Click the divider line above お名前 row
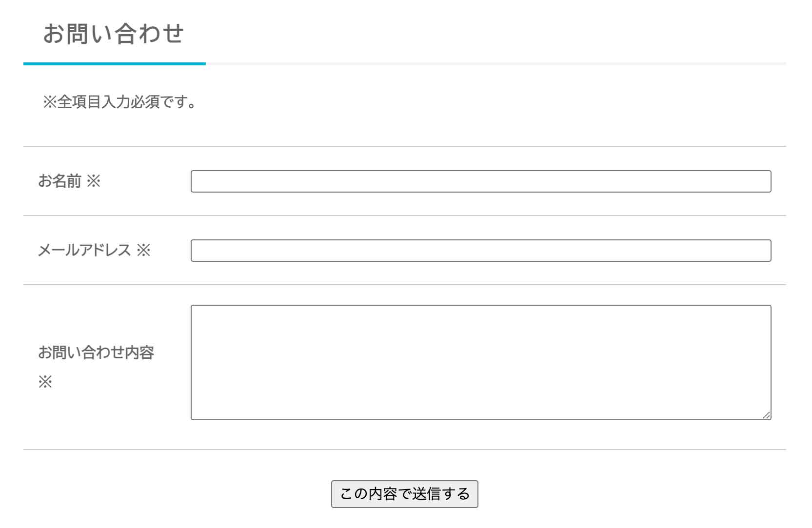812x528 pixels. click(405, 146)
